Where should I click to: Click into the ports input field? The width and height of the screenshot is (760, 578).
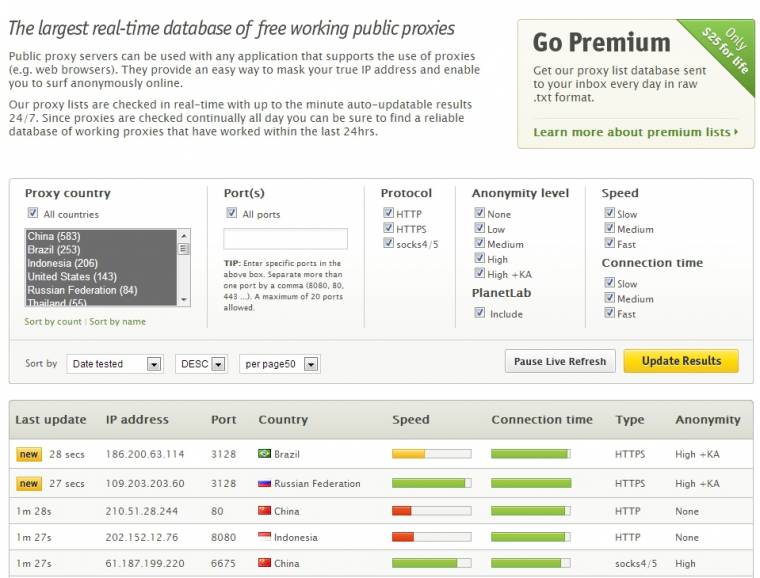pyautogui.click(x=285, y=239)
